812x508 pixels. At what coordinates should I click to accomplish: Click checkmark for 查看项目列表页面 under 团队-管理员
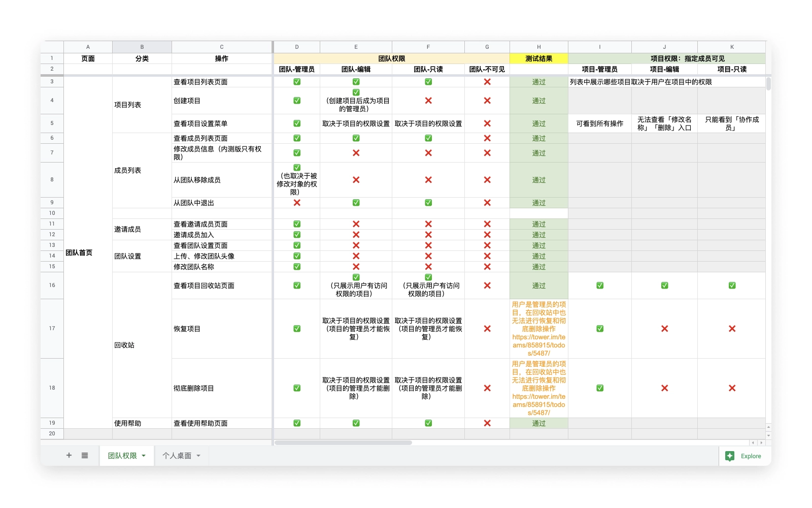[x=297, y=82]
